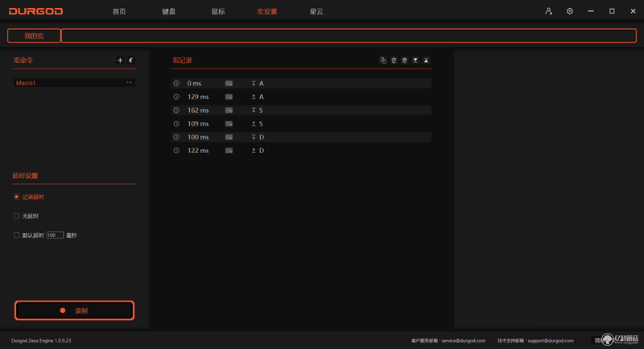The height and width of the screenshot is (349, 644).
Task: Click the key-up arrow for D
Action: (254, 151)
